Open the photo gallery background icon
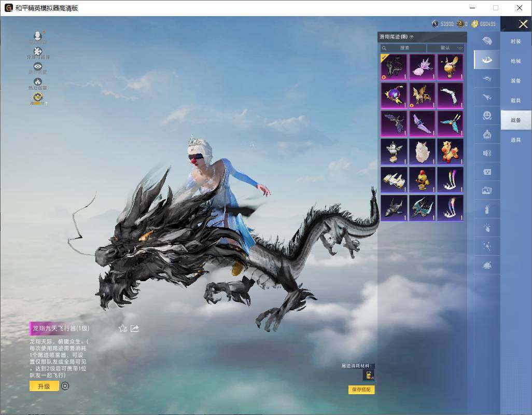 pos(487,190)
